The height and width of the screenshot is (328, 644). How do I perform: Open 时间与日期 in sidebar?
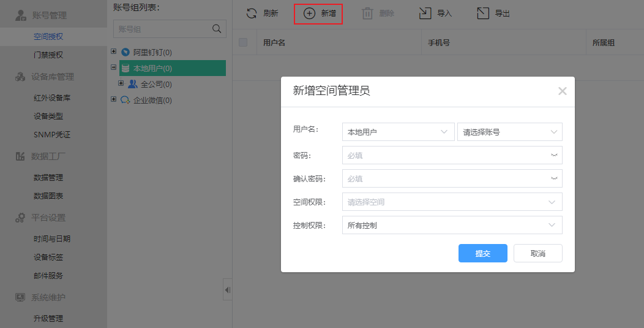click(x=52, y=238)
